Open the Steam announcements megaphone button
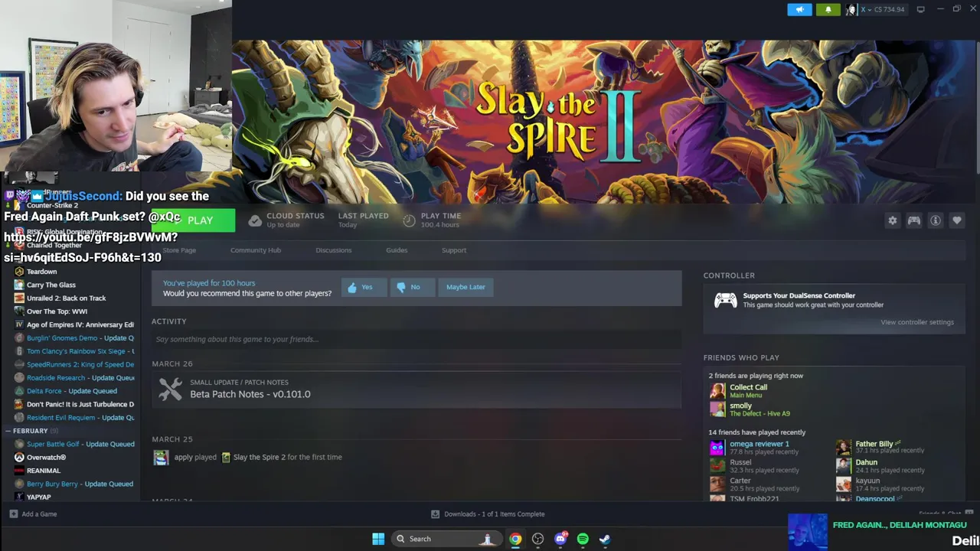The width and height of the screenshot is (980, 551). point(799,9)
